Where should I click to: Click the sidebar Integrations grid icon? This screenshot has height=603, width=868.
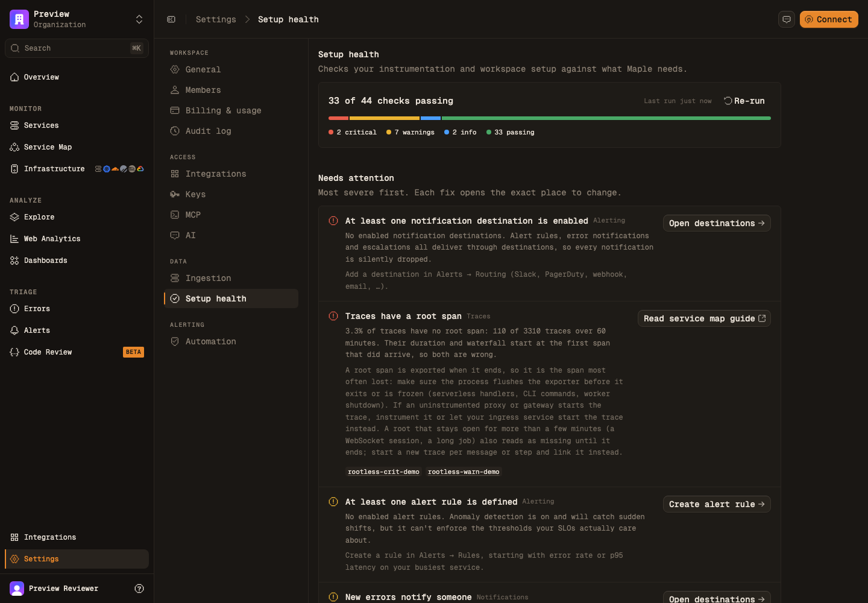14,537
